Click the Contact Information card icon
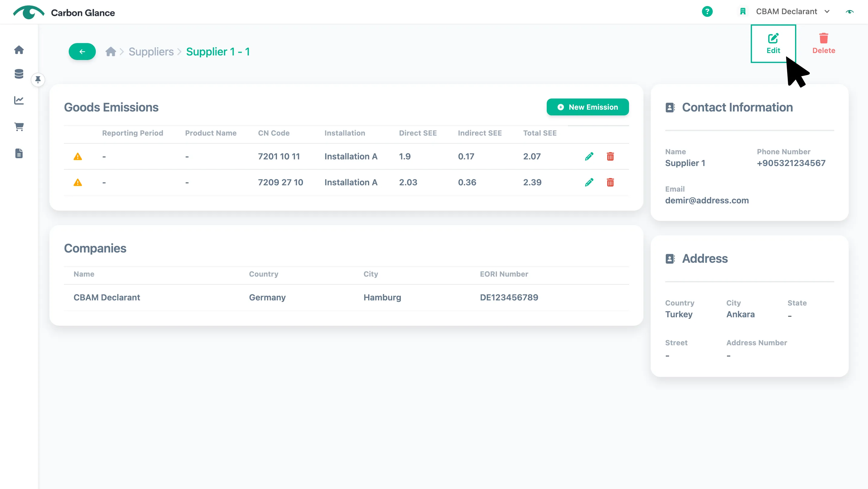868x489 pixels. (x=670, y=108)
